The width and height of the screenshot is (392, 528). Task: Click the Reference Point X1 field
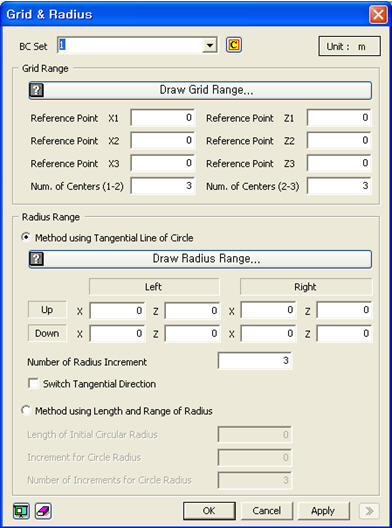coord(163,118)
